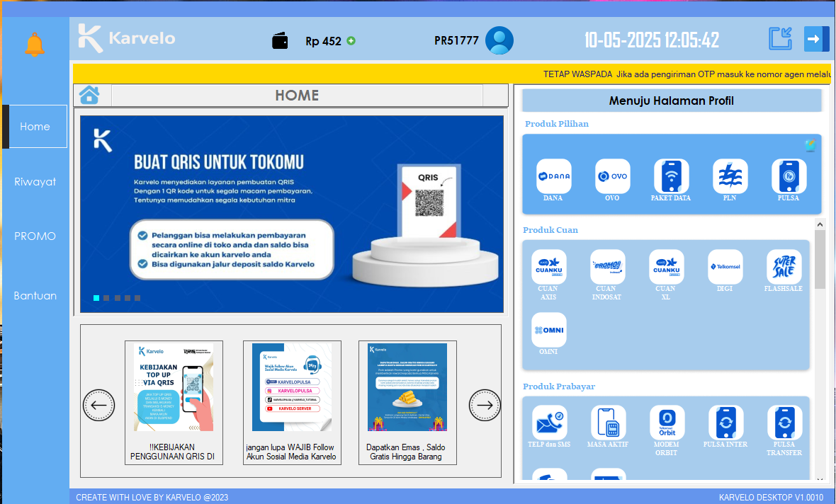Image resolution: width=836 pixels, height=504 pixels.
Task: Go to the PROMO sidebar tab
Action: point(35,236)
